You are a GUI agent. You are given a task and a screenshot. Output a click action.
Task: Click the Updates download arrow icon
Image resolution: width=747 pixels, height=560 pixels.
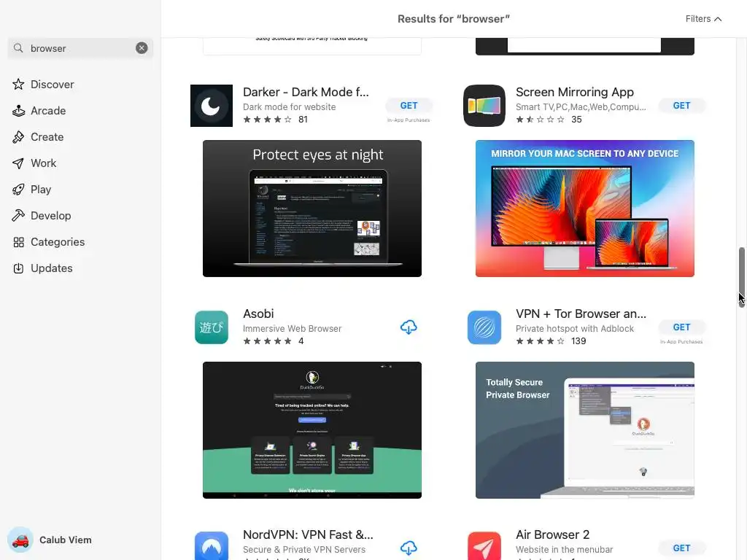pyautogui.click(x=18, y=268)
